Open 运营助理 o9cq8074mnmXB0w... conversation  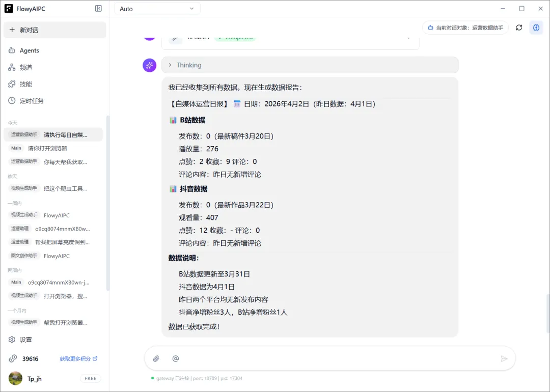click(53, 229)
